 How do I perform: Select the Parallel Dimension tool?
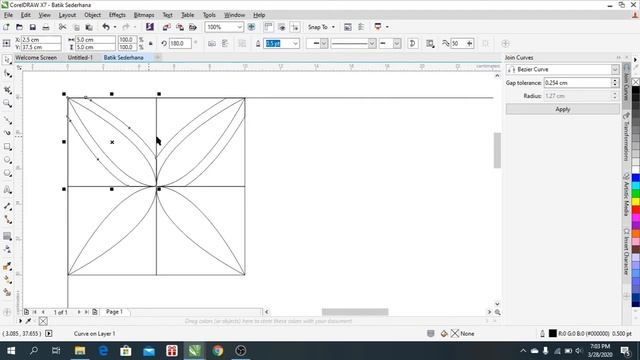point(7,206)
